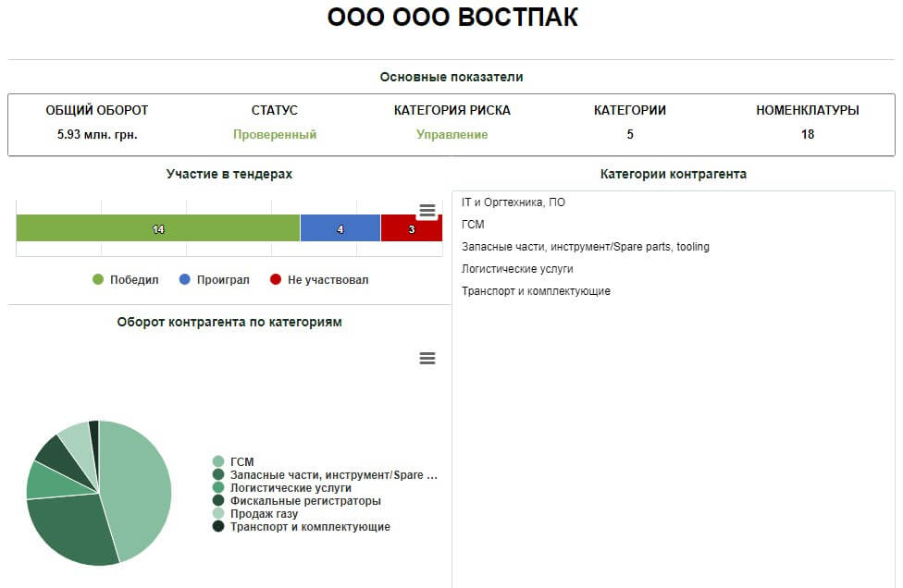Click the Основные показатели heading

point(451,77)
